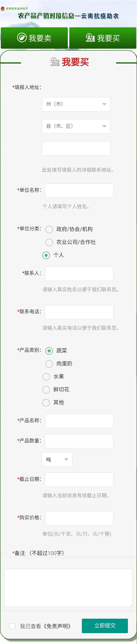Open the 州（市） dropdown

(x=76, y=104)
